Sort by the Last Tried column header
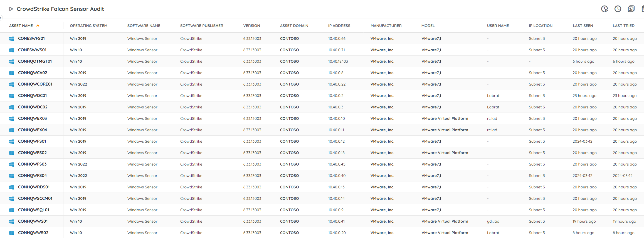The width and height of the screenshot is (644, 238). tap(623, 26)
